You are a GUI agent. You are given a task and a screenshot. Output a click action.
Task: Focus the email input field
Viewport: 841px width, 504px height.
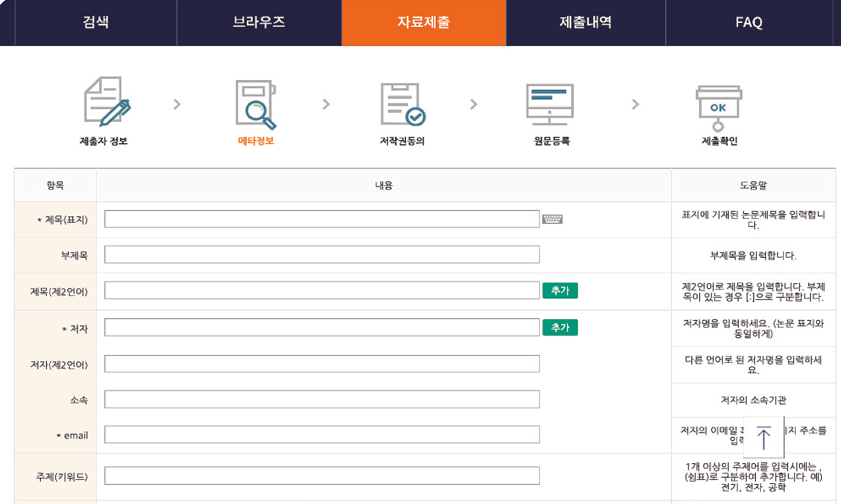322,434
